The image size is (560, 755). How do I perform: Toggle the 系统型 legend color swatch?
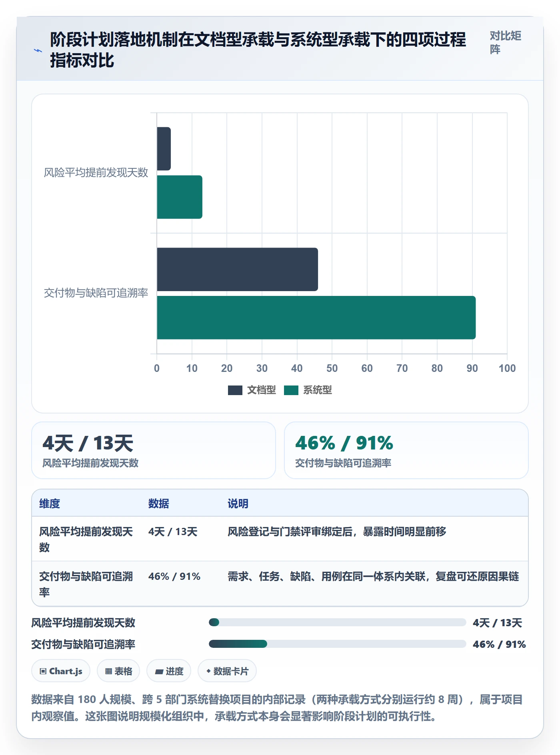click(291, 390)
